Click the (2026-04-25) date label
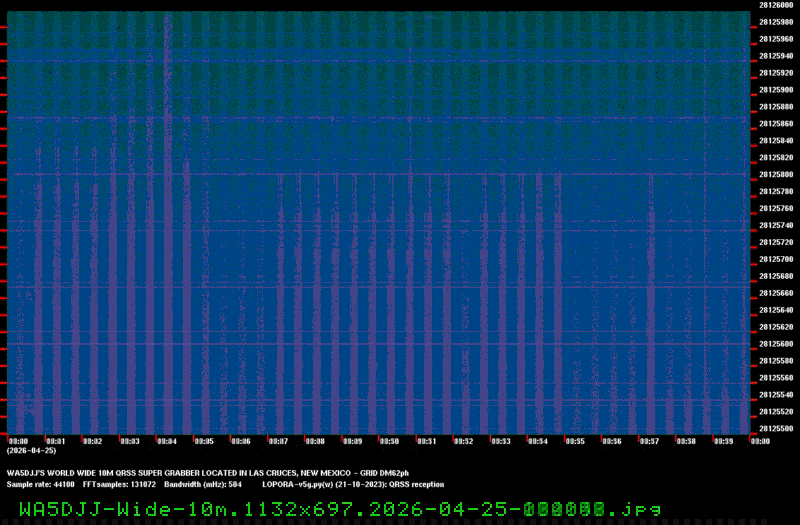Image resolution: width=800 pixels, height=525 pixels. point(30,451)
